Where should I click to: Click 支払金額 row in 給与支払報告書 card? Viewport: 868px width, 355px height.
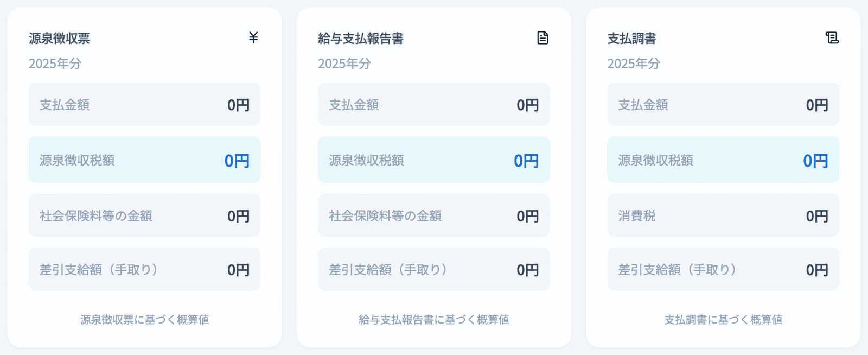(x=433, y=104)
